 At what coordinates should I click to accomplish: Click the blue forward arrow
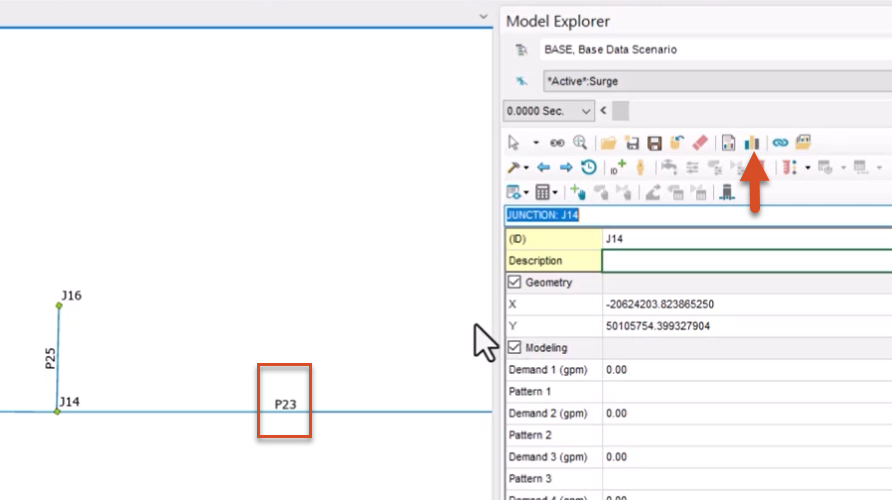point(565,167)
